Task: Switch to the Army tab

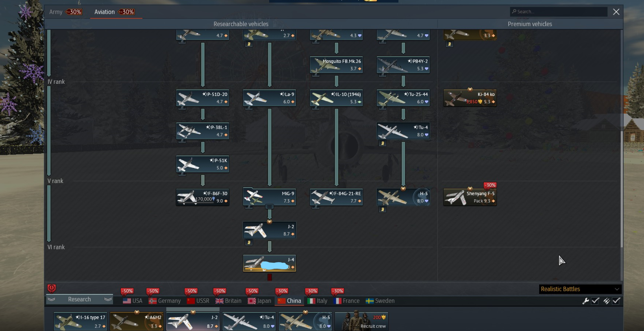Action: pyautogui.click(x=66, y=12)
